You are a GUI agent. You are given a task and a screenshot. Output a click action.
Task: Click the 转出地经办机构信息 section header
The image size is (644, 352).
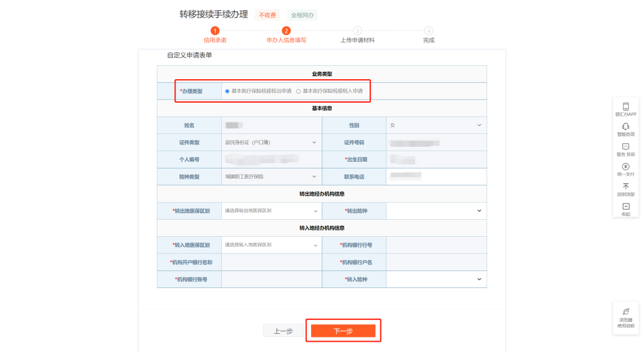coord(321,194)
